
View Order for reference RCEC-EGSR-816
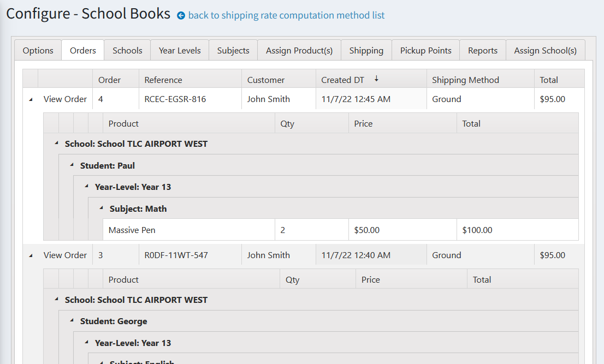(x=65, y=99)
